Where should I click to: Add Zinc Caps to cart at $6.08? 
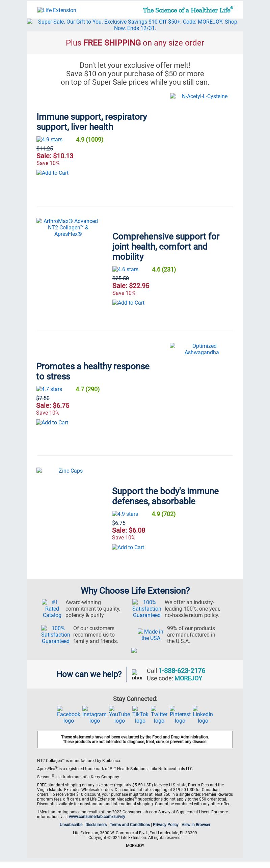[x=128, y=547]
